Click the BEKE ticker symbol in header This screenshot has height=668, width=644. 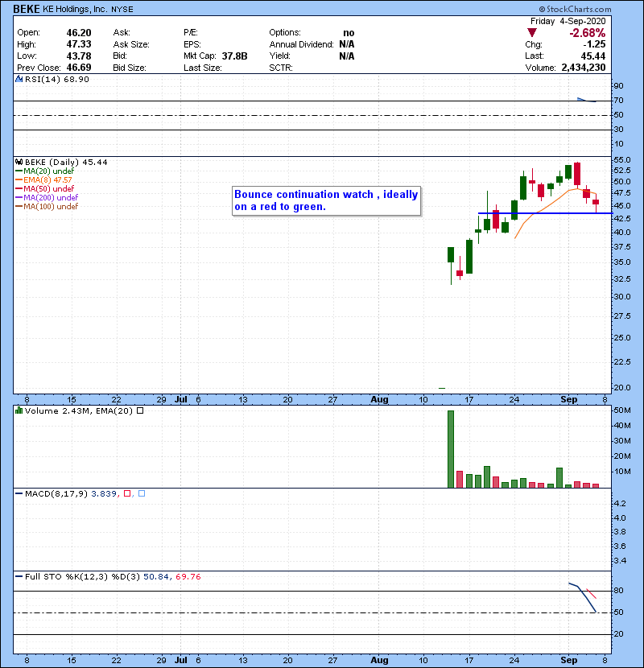coord(27,9)
